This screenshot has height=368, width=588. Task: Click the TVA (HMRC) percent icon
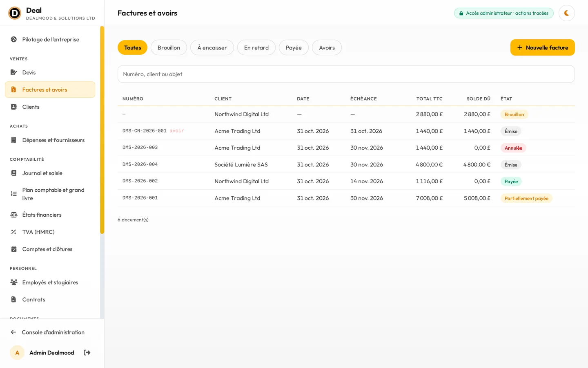click(14, 232)
